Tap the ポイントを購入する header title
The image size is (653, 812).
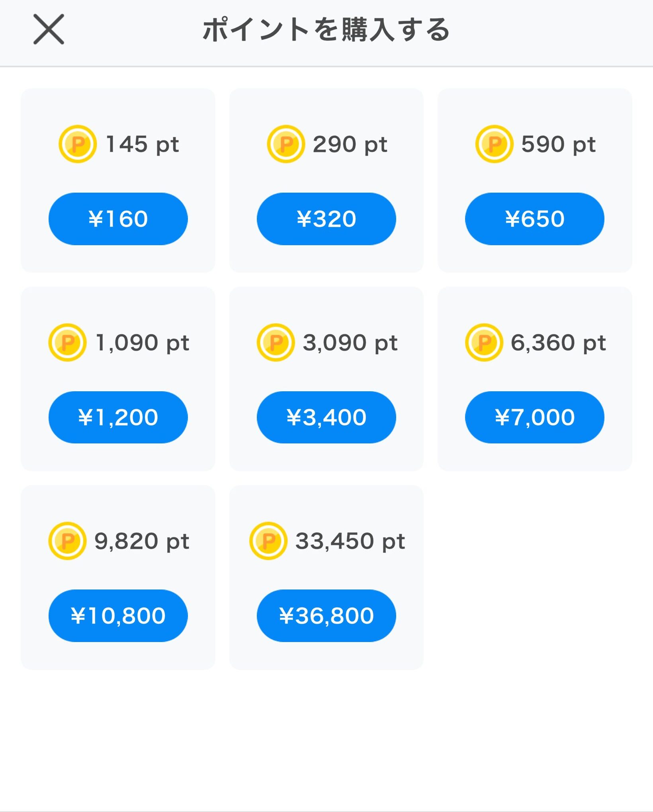[326, 30]
